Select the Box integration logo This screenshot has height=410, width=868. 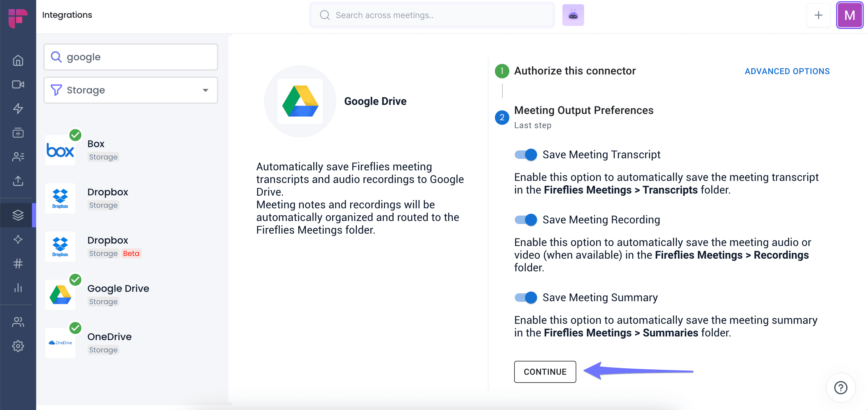click(x=60, y=150)
